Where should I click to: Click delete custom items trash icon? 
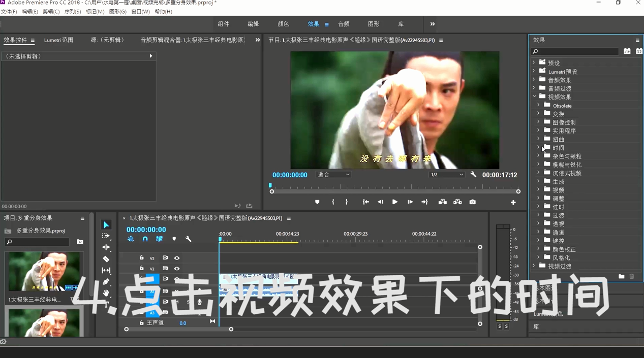[632, 276]
